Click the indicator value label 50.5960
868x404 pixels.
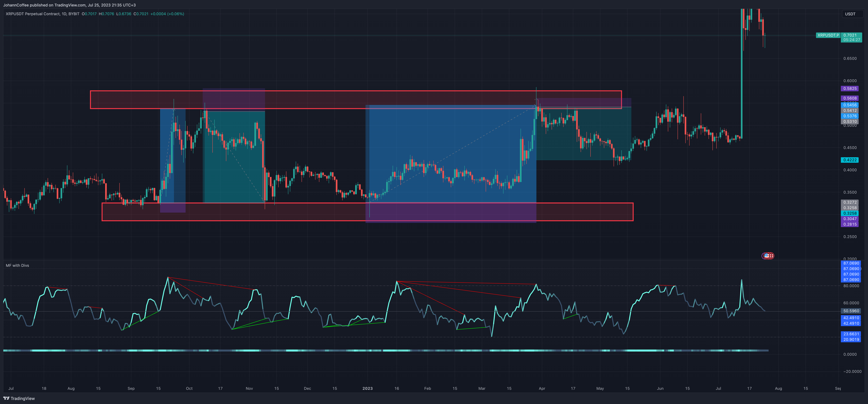pos(851,311)
